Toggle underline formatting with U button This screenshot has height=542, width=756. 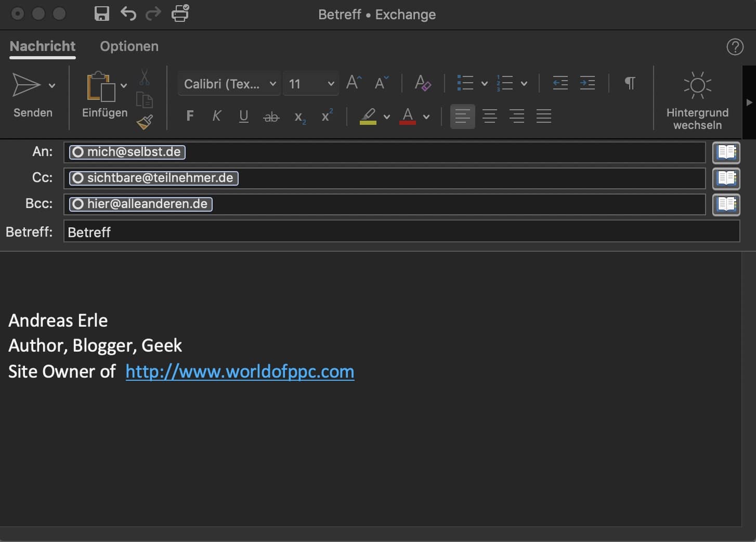[243, 116]
